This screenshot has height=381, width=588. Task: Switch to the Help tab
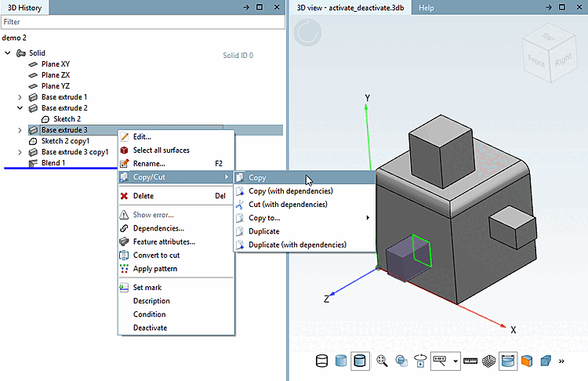point(426,8)
